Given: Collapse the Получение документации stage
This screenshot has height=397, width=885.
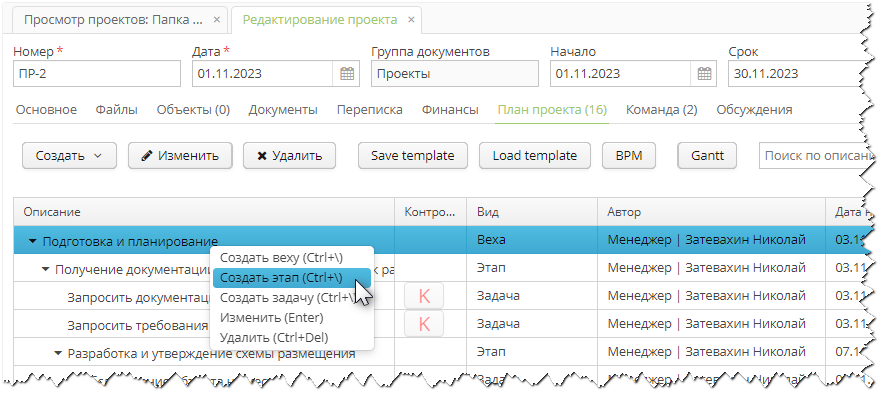Looking at the screenshot, I should coord(46,269).
